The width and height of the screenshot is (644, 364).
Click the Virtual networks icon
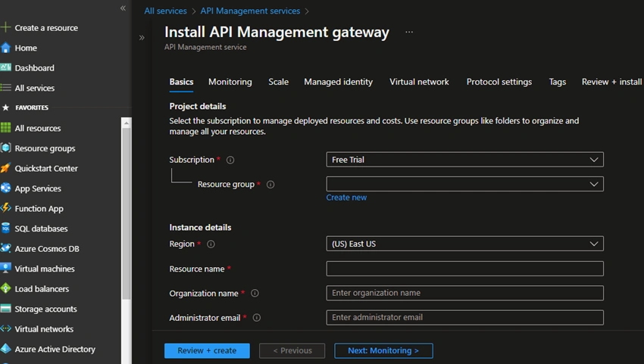point(5,328)
